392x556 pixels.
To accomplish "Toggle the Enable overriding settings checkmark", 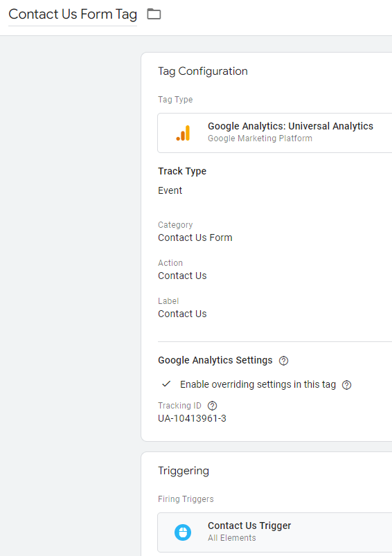I will click(166, 384).
